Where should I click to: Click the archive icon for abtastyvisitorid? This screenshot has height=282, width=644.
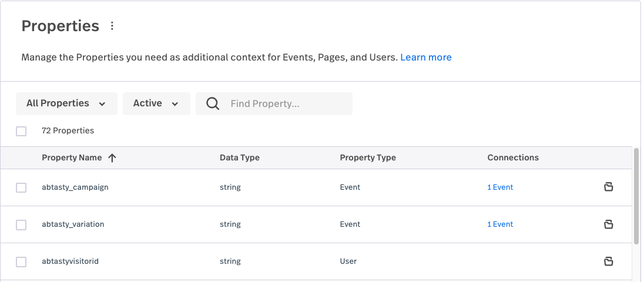(609, 261)
